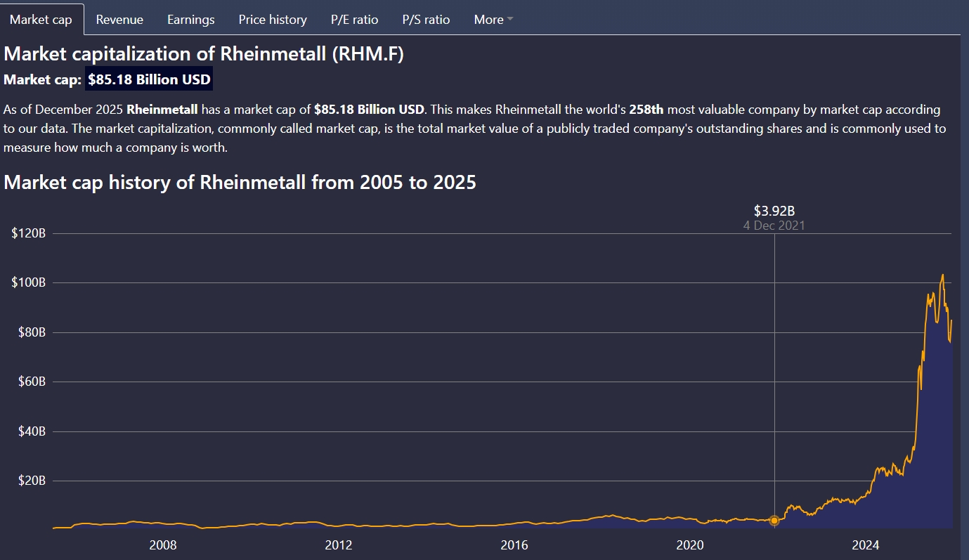Click the 'Market cap:' label text
The width and height of the screenshot is (969, 560).
[x=43, y=79]
